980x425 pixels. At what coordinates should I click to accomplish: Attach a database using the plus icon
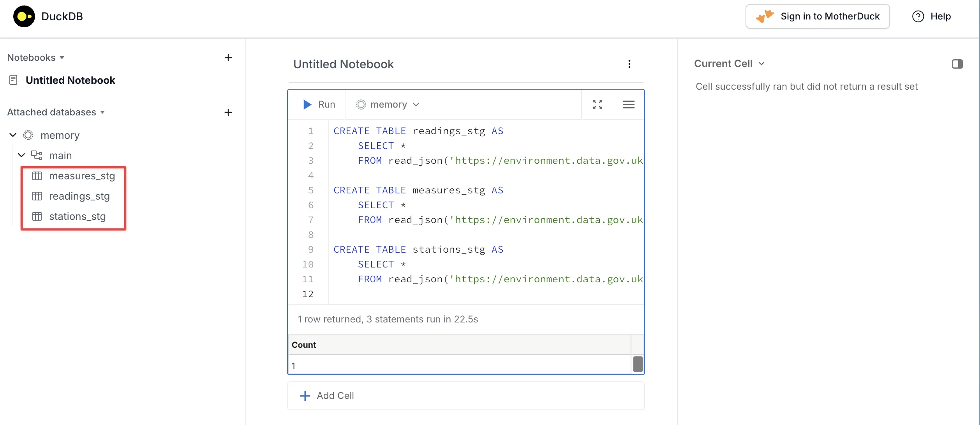(x=228, y=112)
